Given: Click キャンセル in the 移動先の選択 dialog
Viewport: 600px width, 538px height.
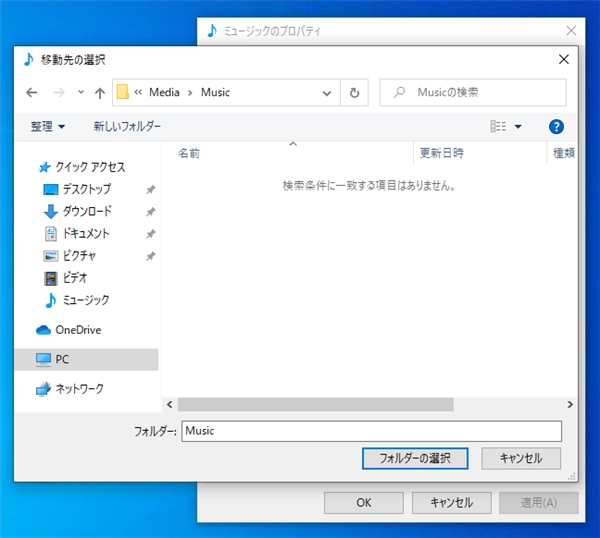Looking at the screenshot, I should point(521,458).
